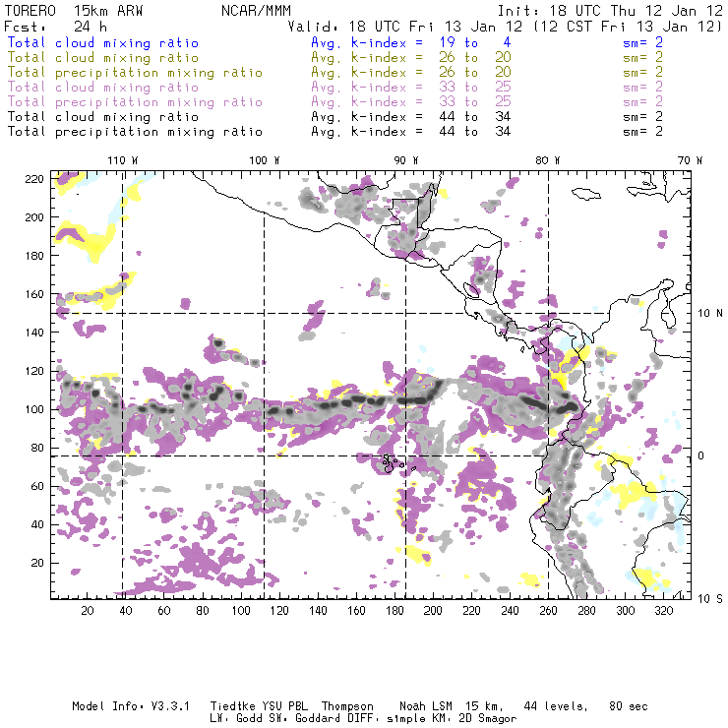Select the 'Valid: 18 UTC Fri 13 Jan 12' text
Screen dimensions: 728x728
click(404, 27)
